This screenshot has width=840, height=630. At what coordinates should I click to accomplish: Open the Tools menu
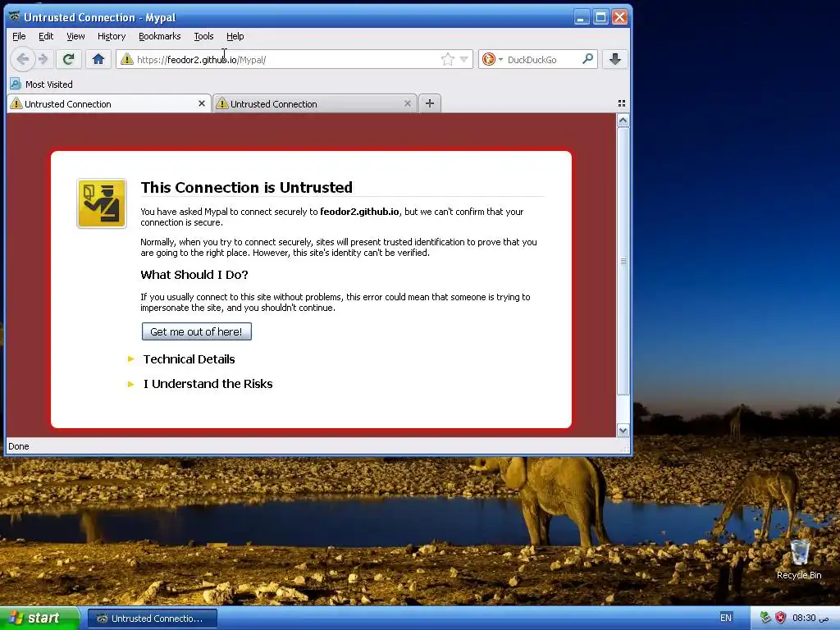203,36
